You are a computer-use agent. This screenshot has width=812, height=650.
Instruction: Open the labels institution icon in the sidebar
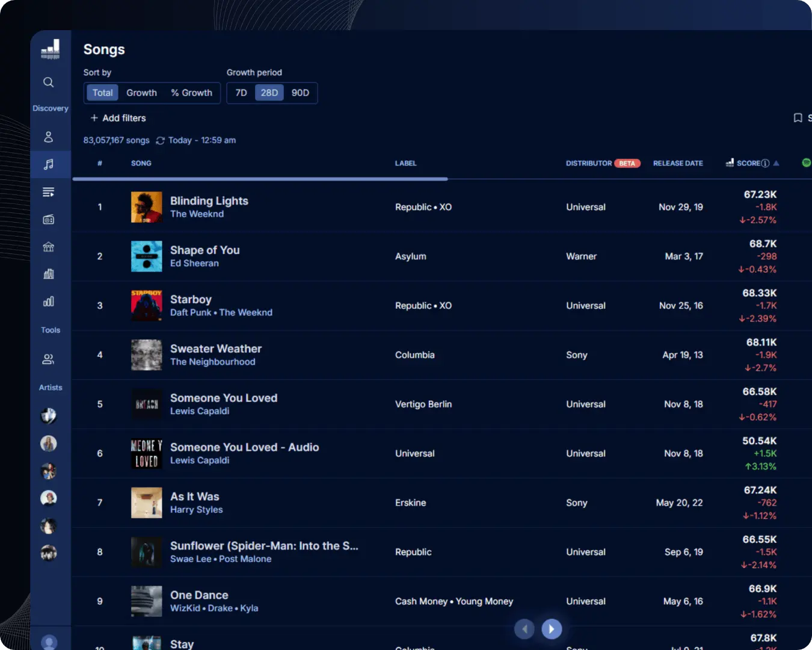click(x=48, y=246)
